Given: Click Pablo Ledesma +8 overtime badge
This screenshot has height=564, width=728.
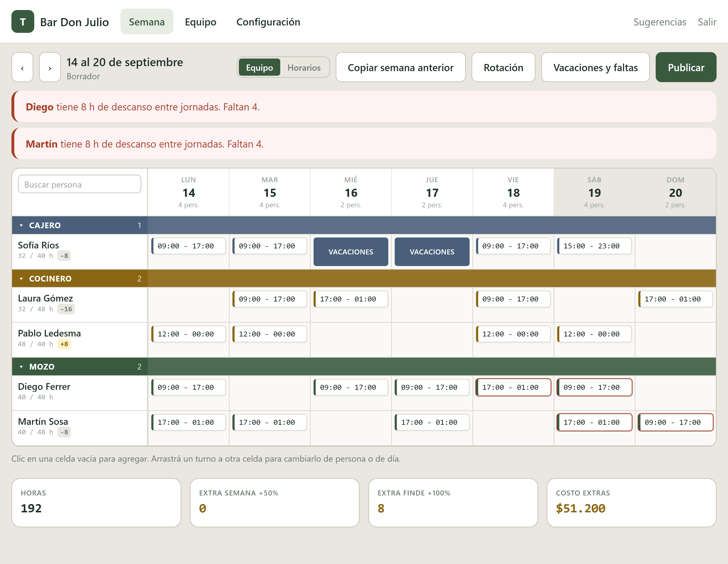Looking at the screenshot, I should [64, 344].
